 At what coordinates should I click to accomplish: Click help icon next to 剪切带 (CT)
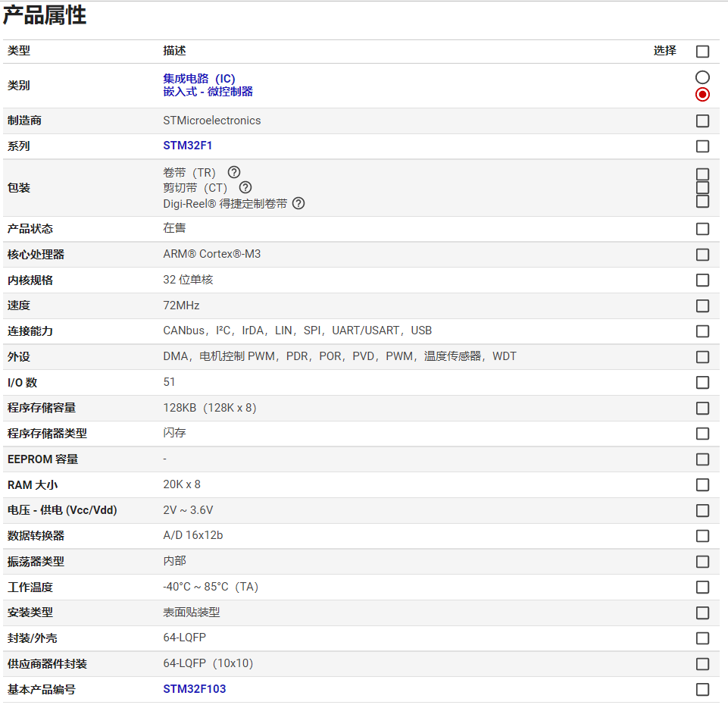point(245,187)
